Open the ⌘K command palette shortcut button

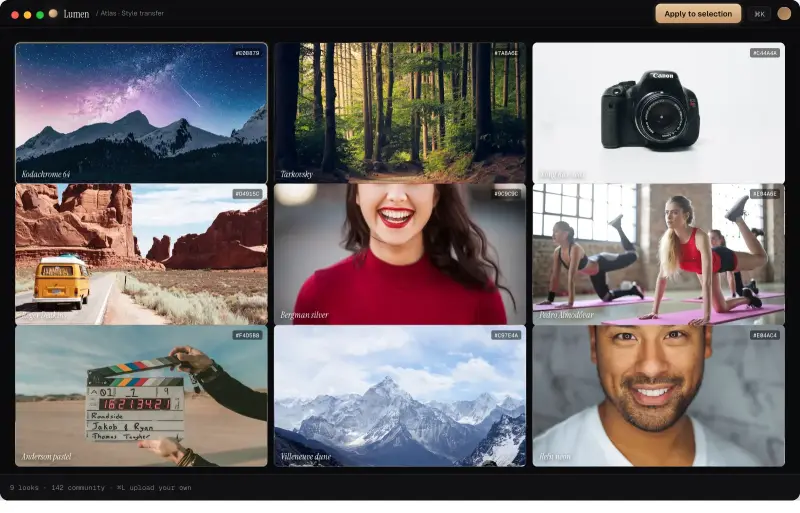click(x=759, y=14)
